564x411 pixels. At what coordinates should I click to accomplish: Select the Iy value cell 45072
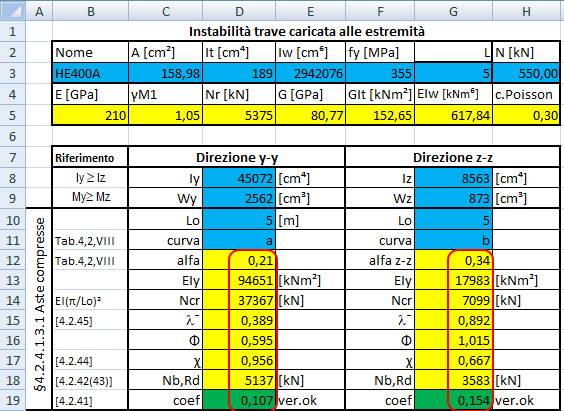(239, 178)
